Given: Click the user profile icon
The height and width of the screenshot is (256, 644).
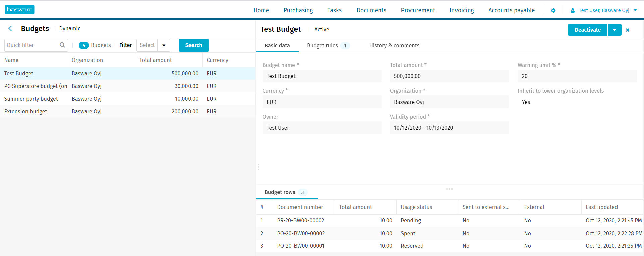Looking at the screenshot, I should point(573,10).
